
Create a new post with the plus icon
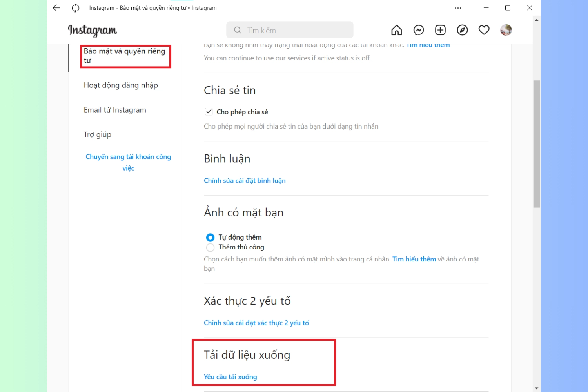(440, 30)
